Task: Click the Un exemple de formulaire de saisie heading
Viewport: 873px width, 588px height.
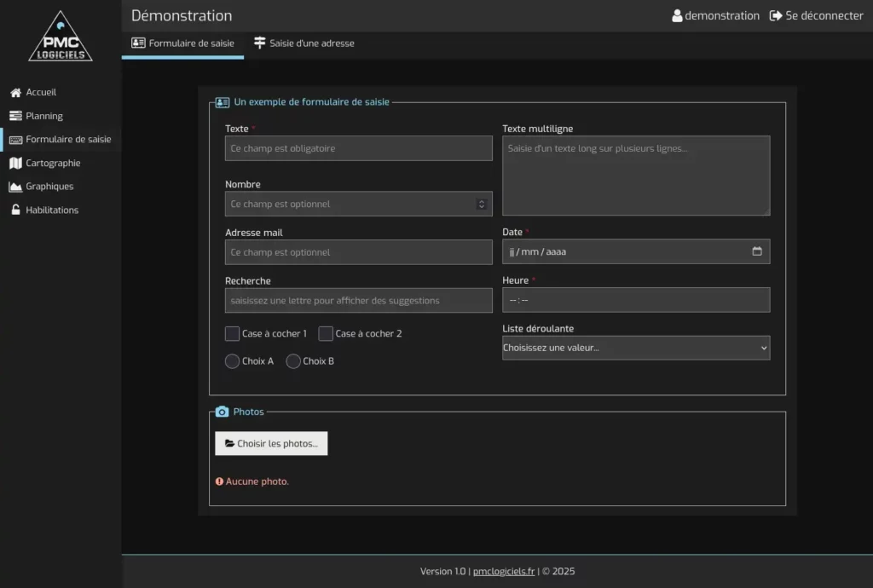Action: click(311, 102)
